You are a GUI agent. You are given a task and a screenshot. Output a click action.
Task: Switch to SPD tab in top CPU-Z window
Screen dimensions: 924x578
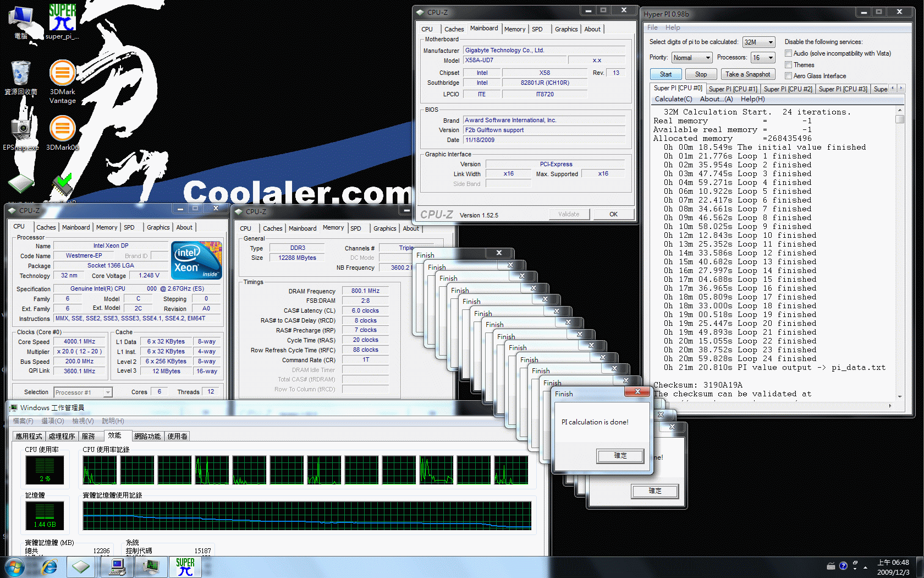click(x=537, y=29)
